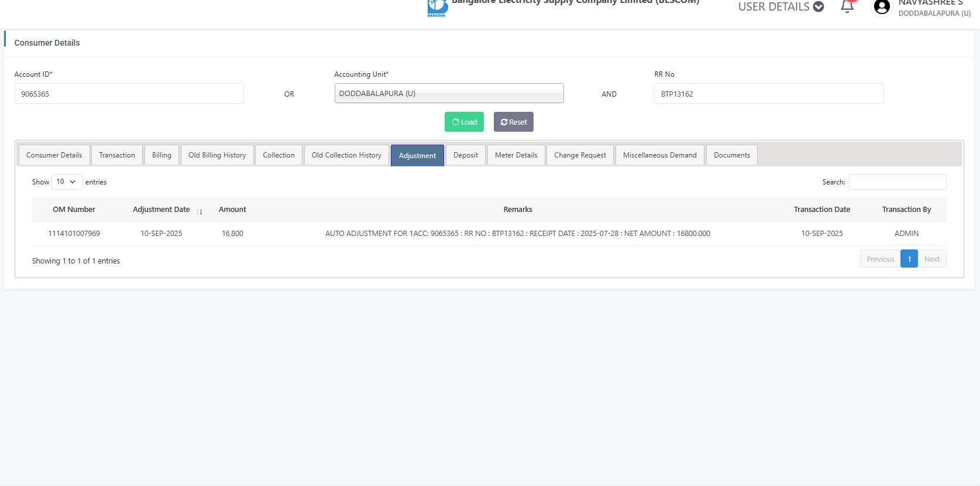
Task: Open the Collection tab
Action: click(278, 155)
